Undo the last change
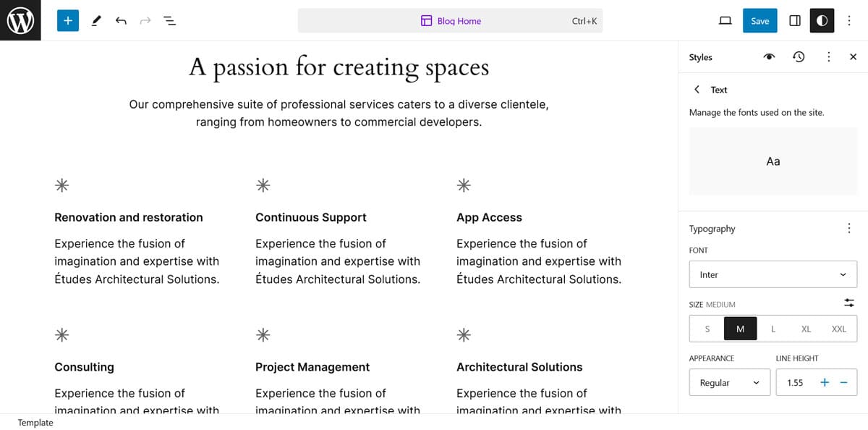Viewport: 868px width, 430px height. (x=121, y=21)
